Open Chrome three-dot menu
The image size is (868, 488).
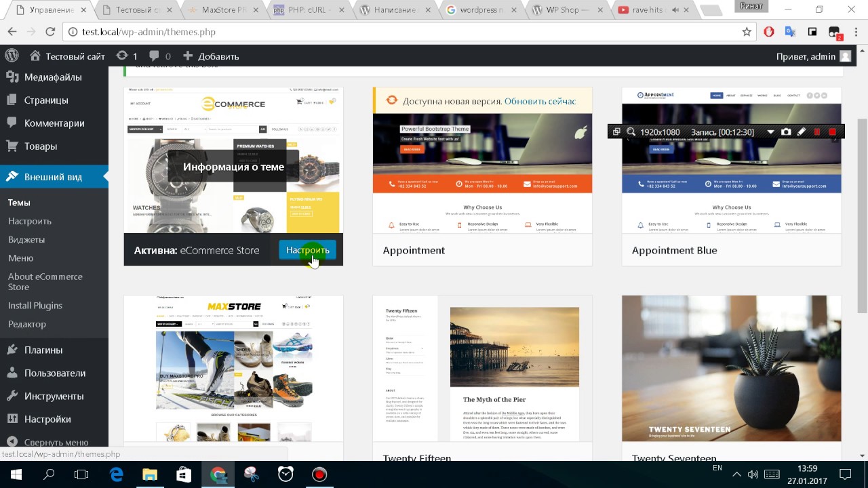pyautogui.click(x=855, y=32)
